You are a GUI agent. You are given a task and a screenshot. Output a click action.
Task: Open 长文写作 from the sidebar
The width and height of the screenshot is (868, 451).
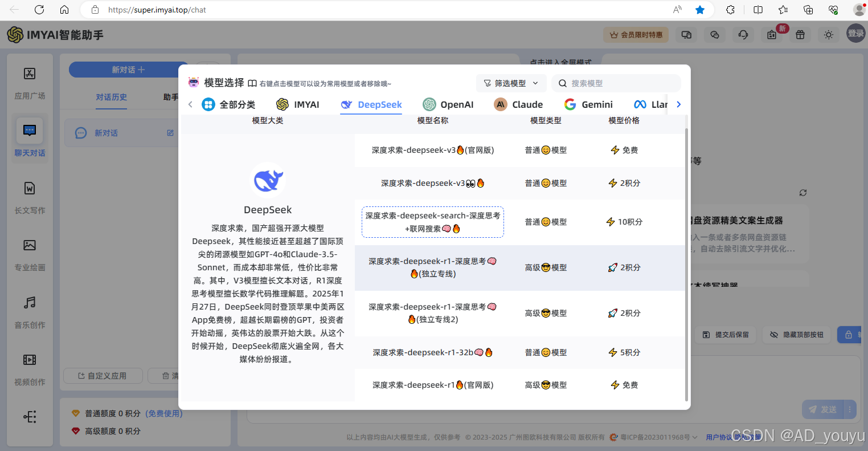point(30,188)
